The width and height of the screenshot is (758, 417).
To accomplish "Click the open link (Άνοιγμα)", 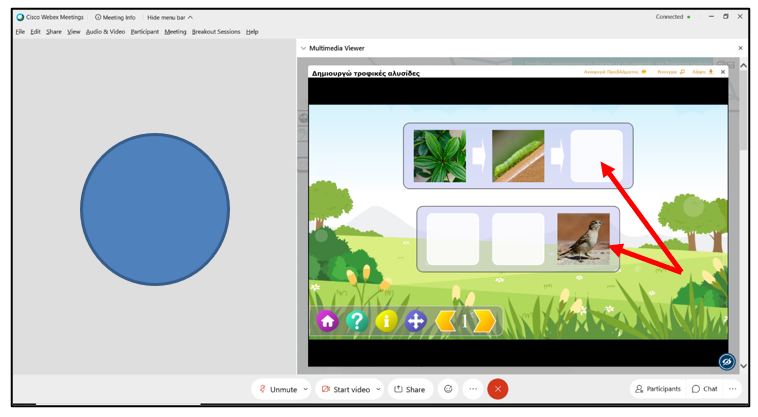I will (671, 72).
